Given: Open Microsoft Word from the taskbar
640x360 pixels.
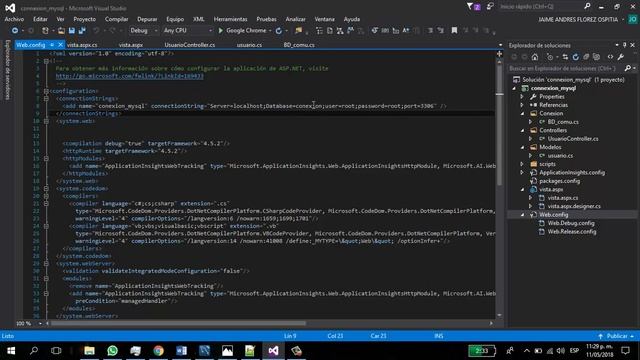Looking at the screenshot, I should (x=181, y=351).
